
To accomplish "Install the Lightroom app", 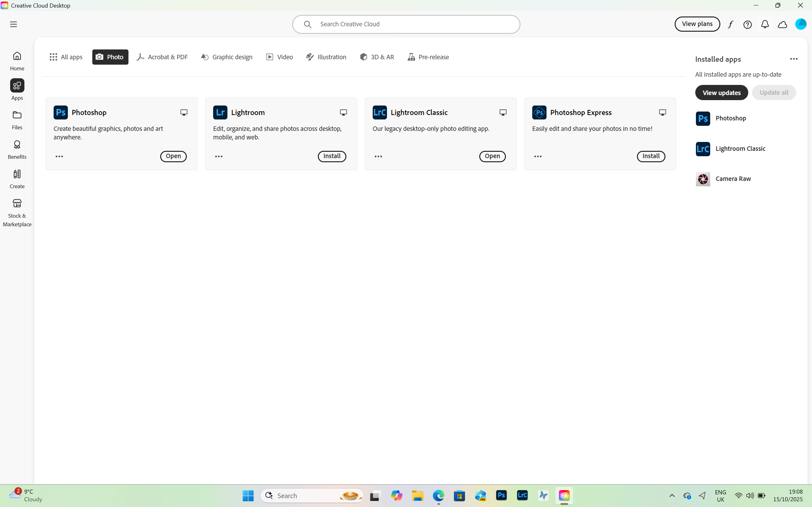I will point(331,156).
